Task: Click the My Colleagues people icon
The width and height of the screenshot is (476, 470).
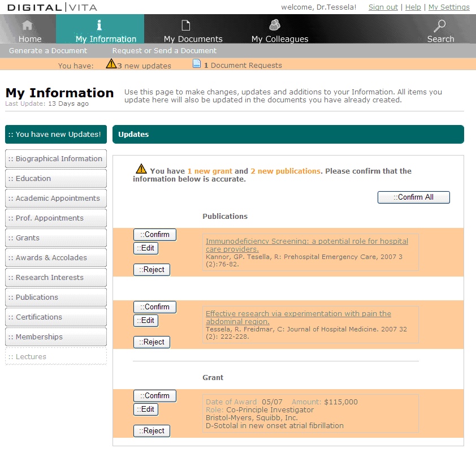Action: (x=275, y=25)
